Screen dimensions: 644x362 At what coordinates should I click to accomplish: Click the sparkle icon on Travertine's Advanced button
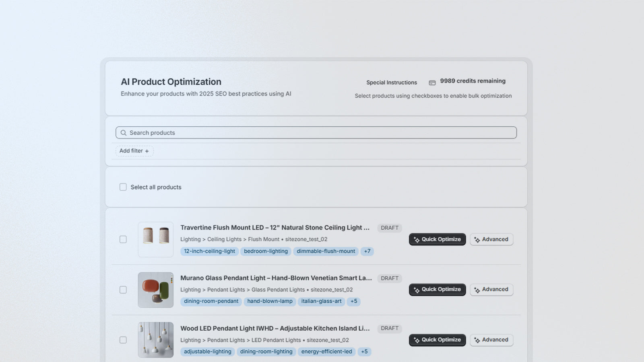coord(477,239)
